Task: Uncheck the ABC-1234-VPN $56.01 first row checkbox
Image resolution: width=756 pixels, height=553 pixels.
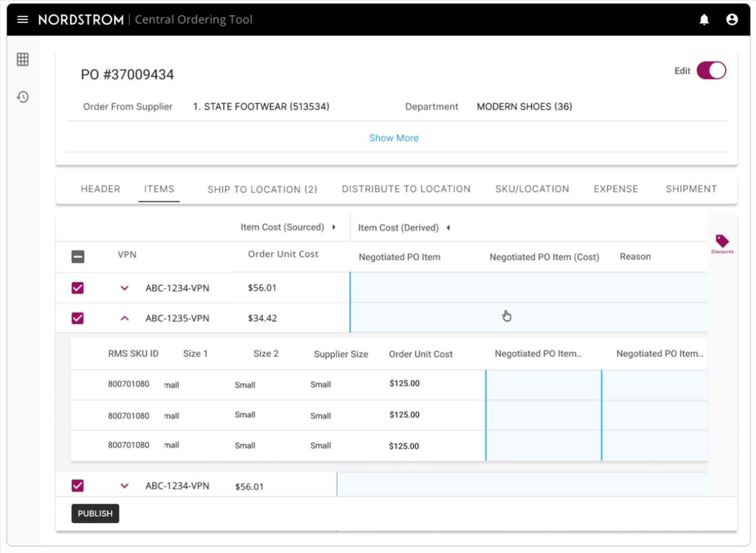Action: [78, 288]
